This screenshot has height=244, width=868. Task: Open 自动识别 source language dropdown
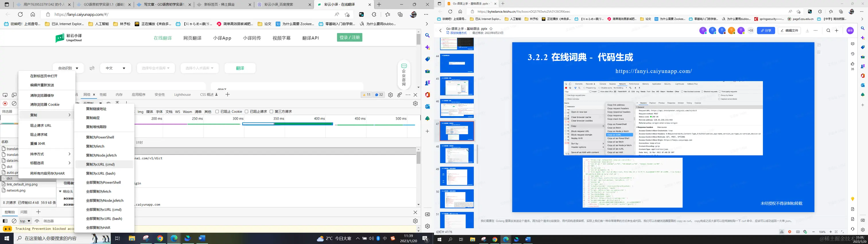click(68, 68)
